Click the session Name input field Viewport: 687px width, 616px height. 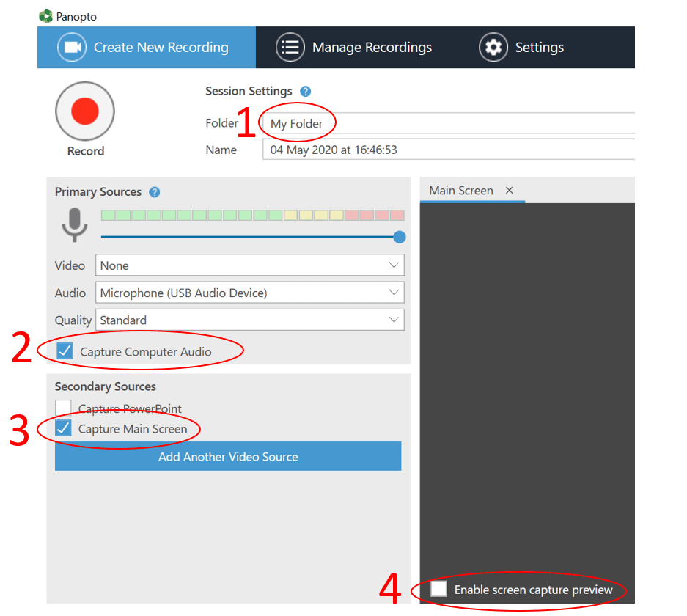[448, 150]
